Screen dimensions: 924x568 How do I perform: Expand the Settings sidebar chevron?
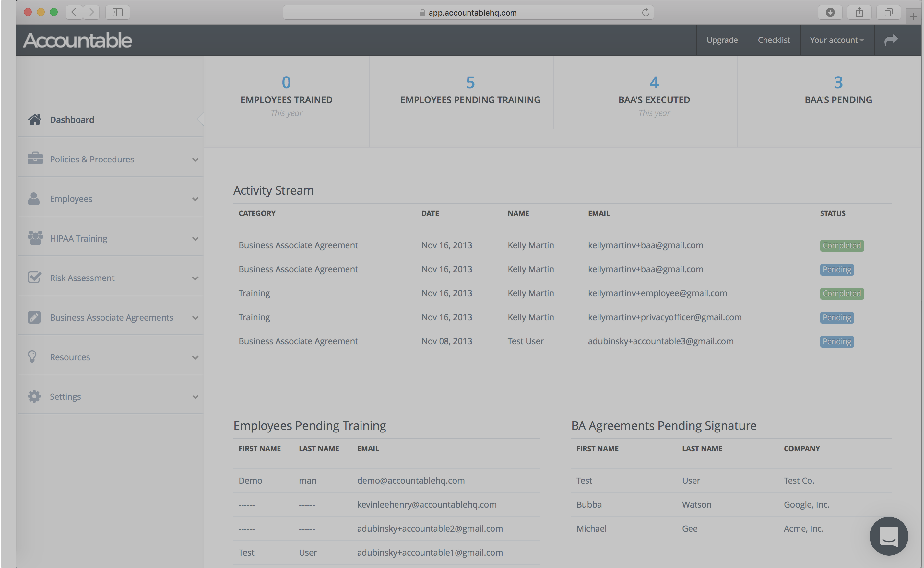(195, 397)
